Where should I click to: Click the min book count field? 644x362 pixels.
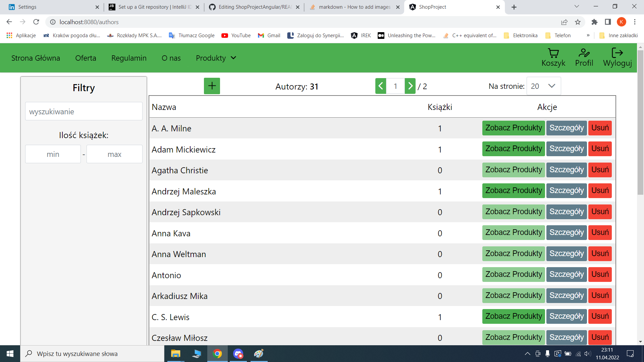pos(53,154)
